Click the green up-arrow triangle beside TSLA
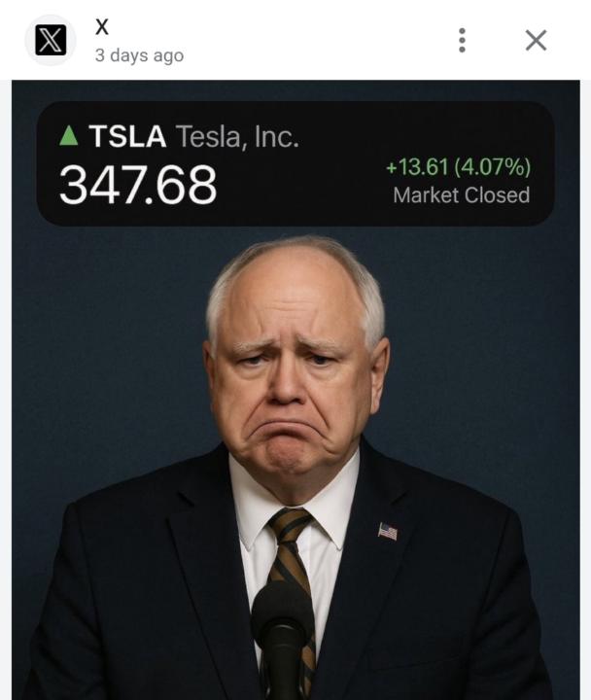The image size is (591, 700). [68, 136]
